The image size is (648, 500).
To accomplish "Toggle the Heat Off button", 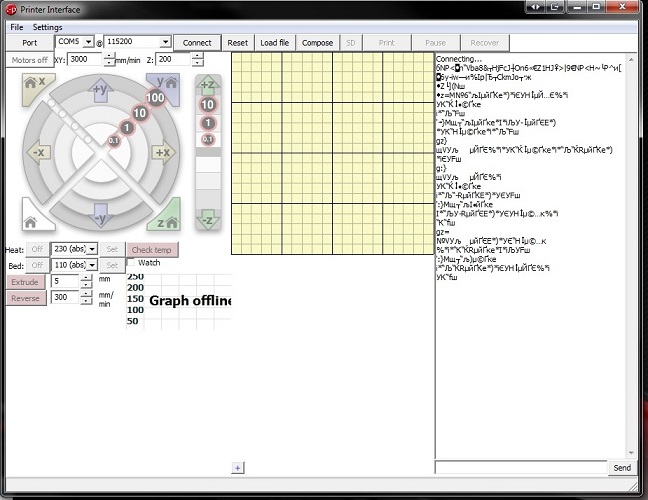I will pos(37,249).
